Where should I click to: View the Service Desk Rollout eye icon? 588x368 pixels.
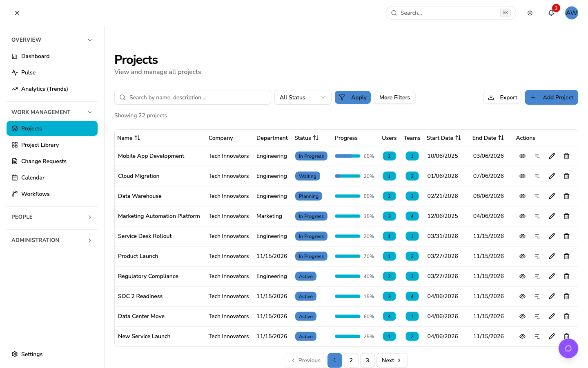[522, 236]
